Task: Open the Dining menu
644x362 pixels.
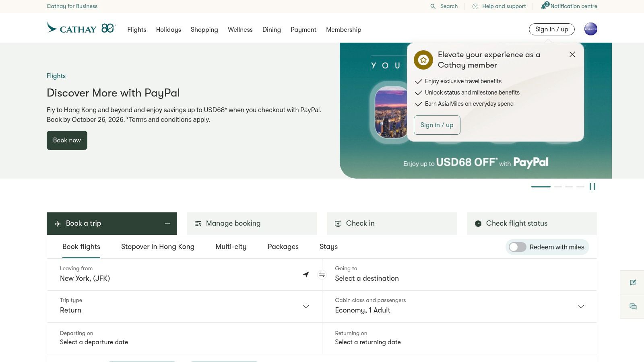Action: [272, 29]
